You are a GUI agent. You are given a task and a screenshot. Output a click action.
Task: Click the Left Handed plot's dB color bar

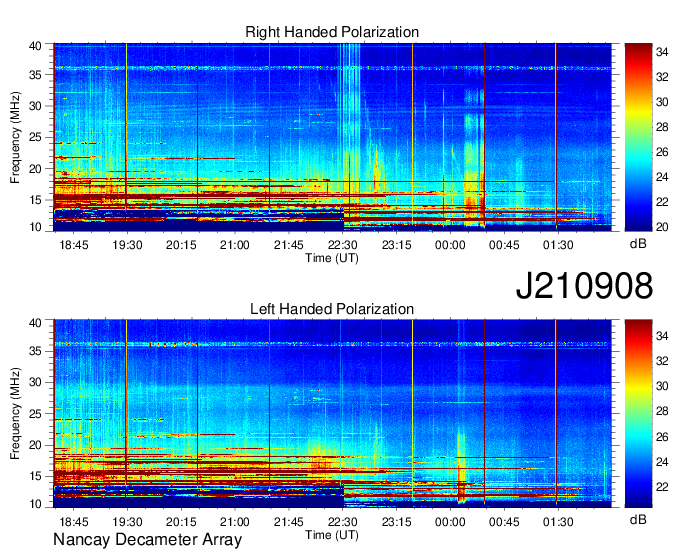[x=638, y=413]
